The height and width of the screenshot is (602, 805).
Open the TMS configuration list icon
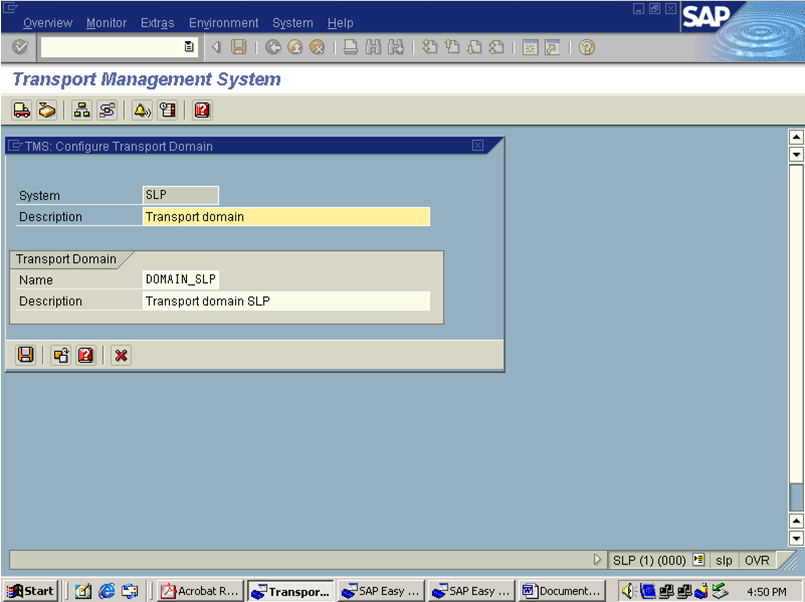(168, 110)
